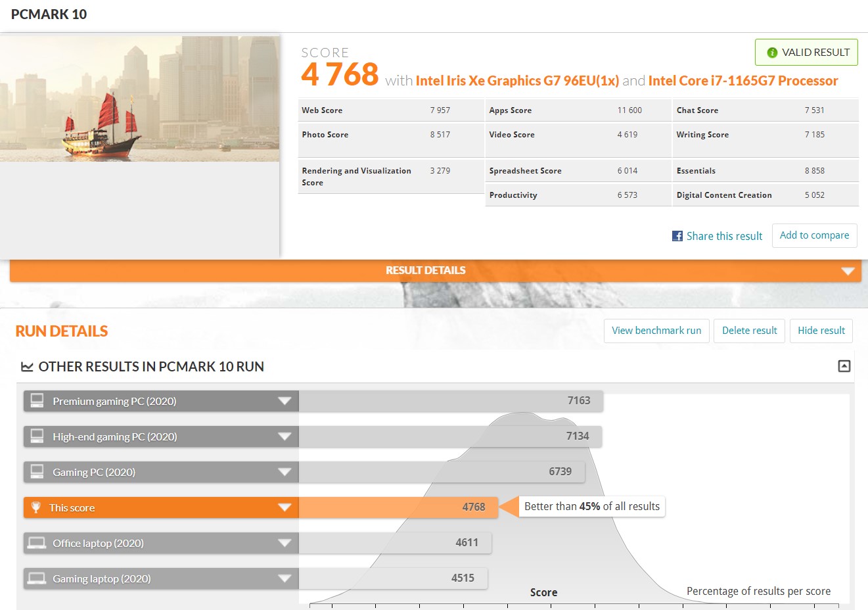Open the Intel Core i7-1165G7 Processor link
Screen dimensions: 868x610
point(742,81)
